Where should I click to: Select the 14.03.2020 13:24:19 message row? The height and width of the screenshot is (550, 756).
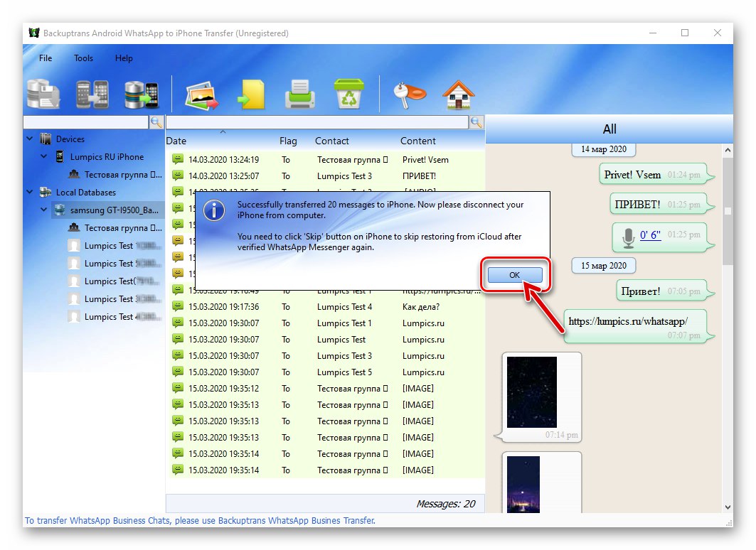coord(326,159)
